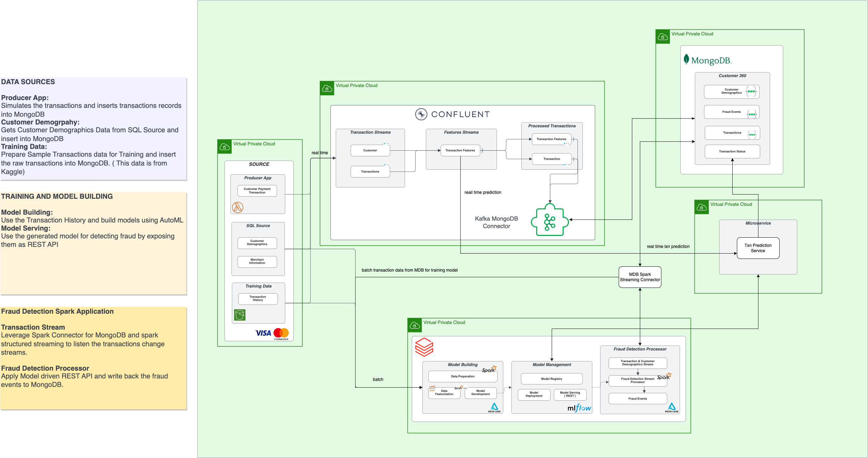Click the Model Registry box
The image size is (868, 458).
click(x=551, y=379)
